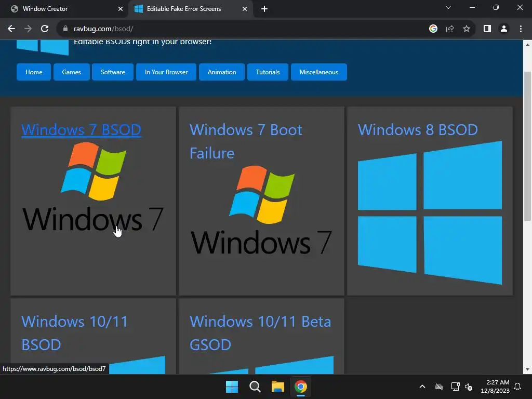The height and width of the screenshot is (399, 532).
Task: Click the OneDrive tray icon
Action: point(439,387)
